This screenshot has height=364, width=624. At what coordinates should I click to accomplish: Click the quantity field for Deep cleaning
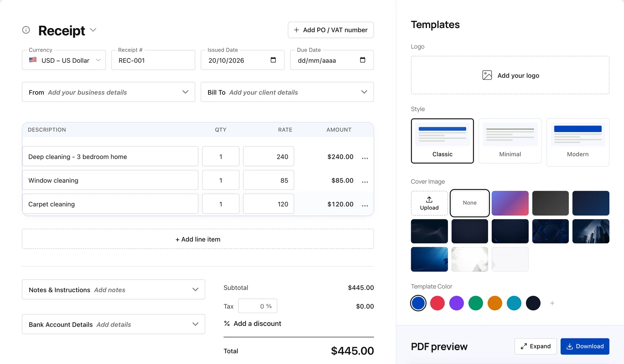[221, 157]
